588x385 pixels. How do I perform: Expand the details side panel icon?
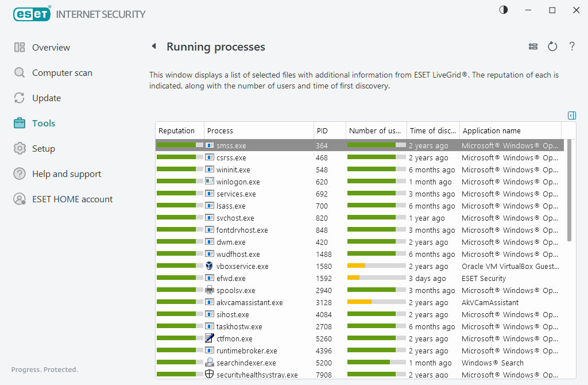571,115
